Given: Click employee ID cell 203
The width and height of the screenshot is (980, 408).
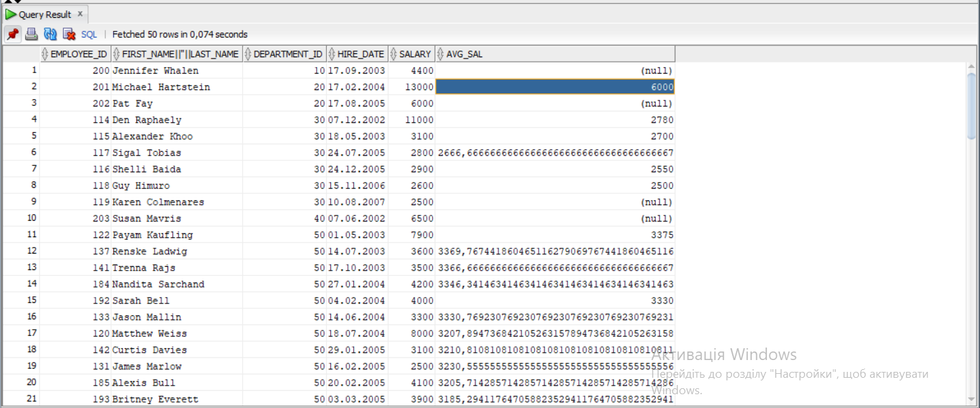Looking at the screenshot, I should pyautogui.click(x=75, y=218).
